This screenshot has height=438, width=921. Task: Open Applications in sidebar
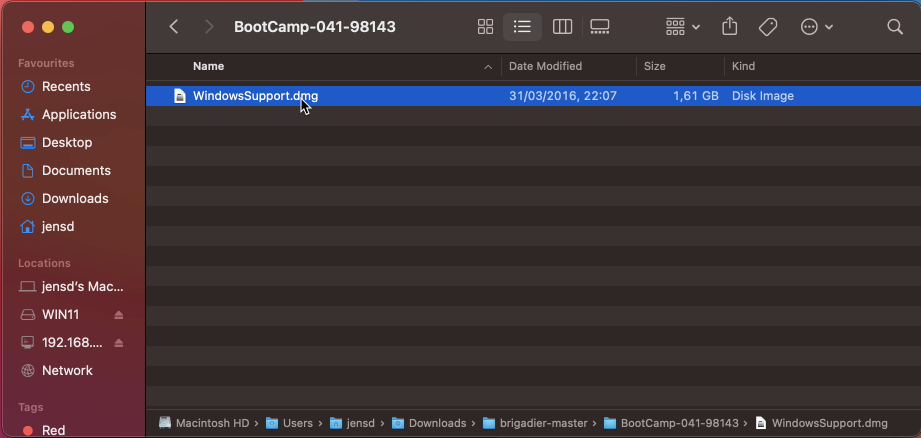point(68,114)
